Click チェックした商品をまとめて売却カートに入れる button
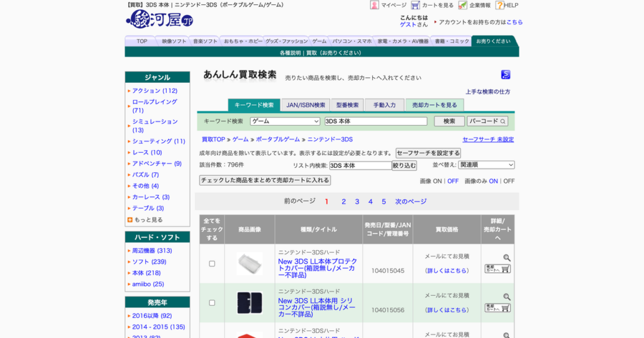Viewport: 644px width, 338px height. [x=265, y=180]
